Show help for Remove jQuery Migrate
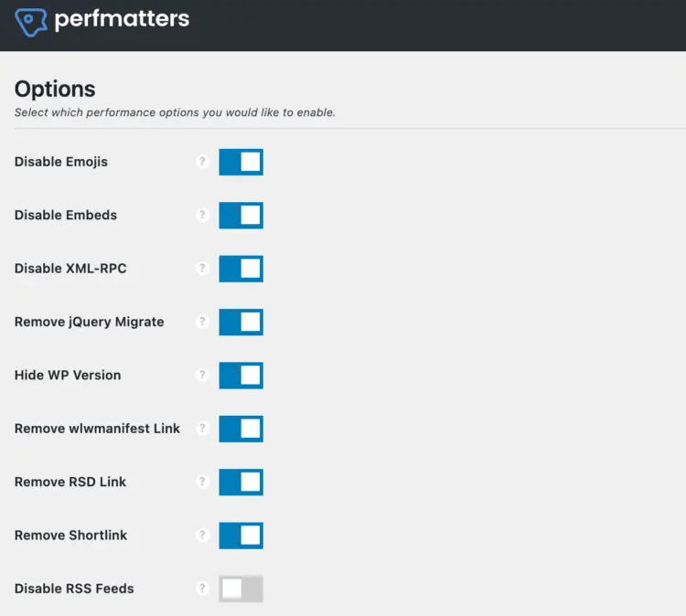Screen dimensions: 686x616 pyautogui.click(x=203, y=322)
